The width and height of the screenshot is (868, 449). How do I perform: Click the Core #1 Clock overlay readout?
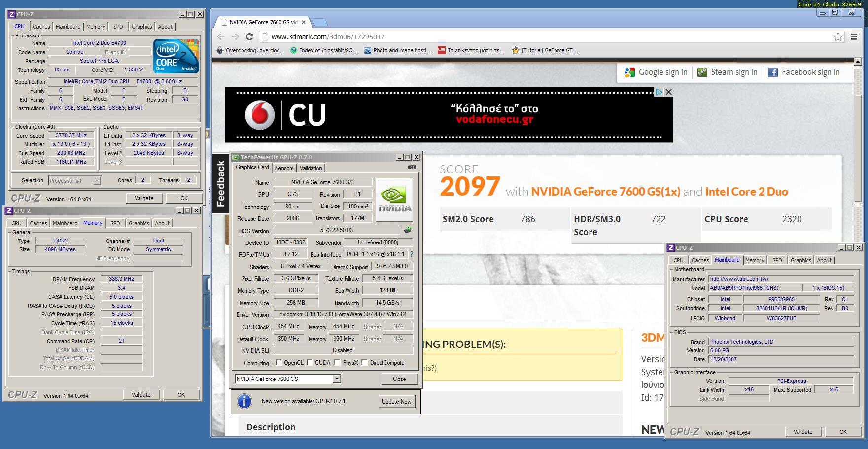coord(830,4)
